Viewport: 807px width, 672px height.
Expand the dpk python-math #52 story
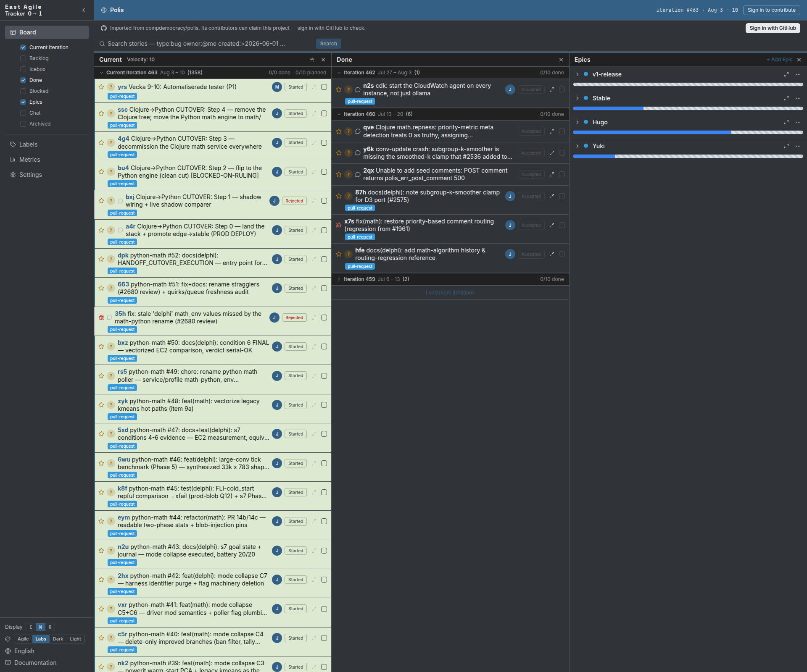click(x=314, y=259)
